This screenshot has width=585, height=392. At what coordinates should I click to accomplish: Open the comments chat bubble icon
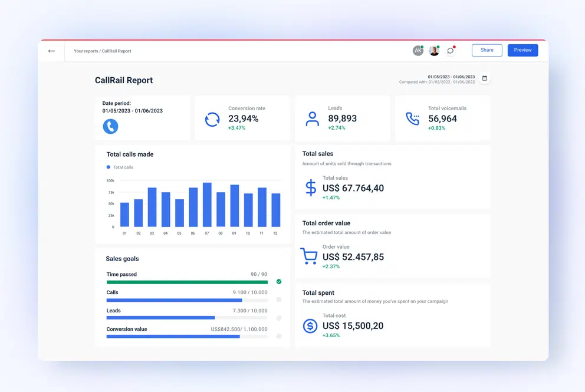451,51
